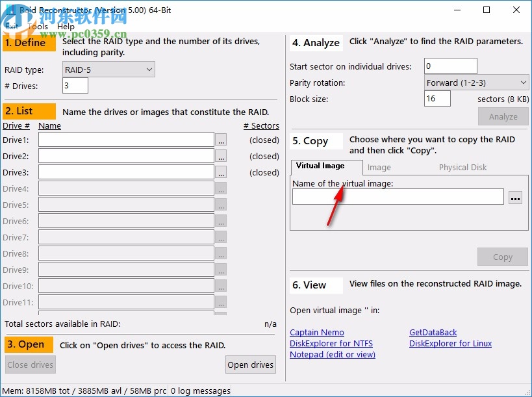This screenshot has height=397, width=532.
Task: Click the # Drives input field
Action: point(75,86)
